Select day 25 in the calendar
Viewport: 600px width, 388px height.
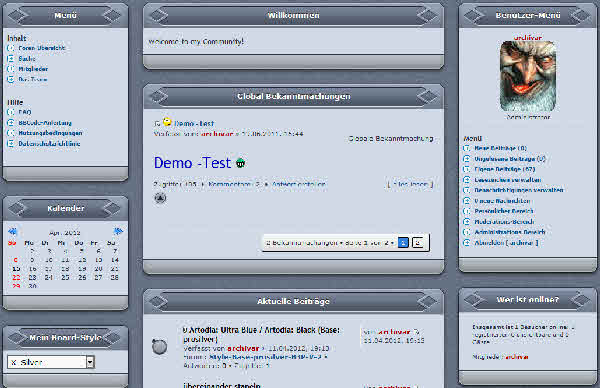[65, 277]
